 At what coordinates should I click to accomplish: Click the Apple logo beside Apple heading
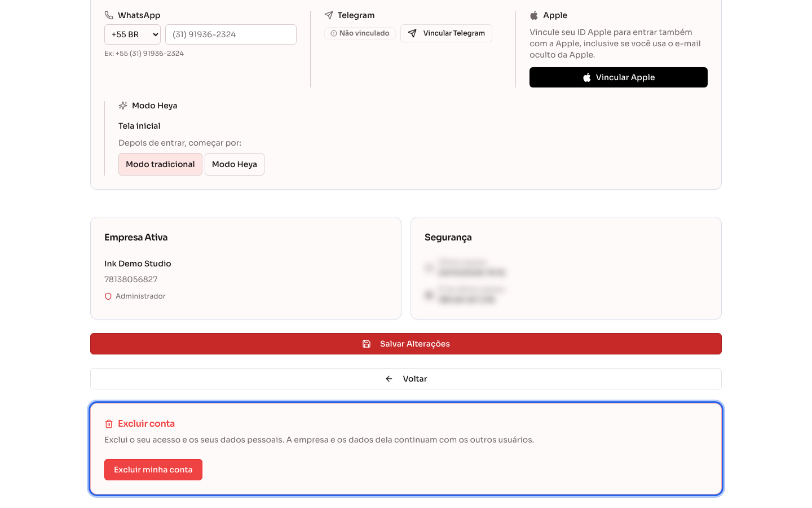pyautogui.click(x=534, y=15)
